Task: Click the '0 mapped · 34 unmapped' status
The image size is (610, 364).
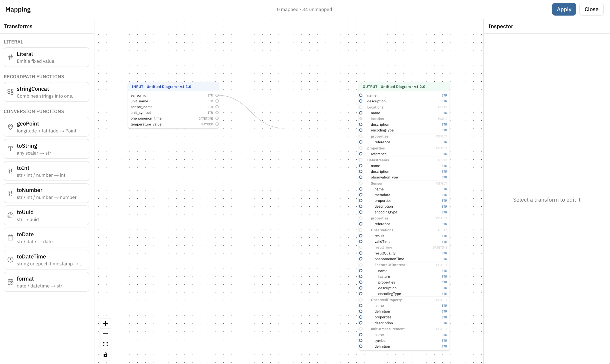Action: point(304,9)
